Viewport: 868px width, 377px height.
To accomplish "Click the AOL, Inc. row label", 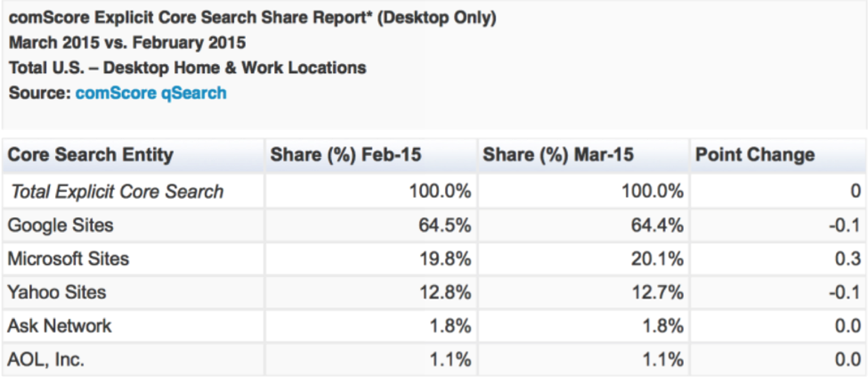I will (46, 359).
